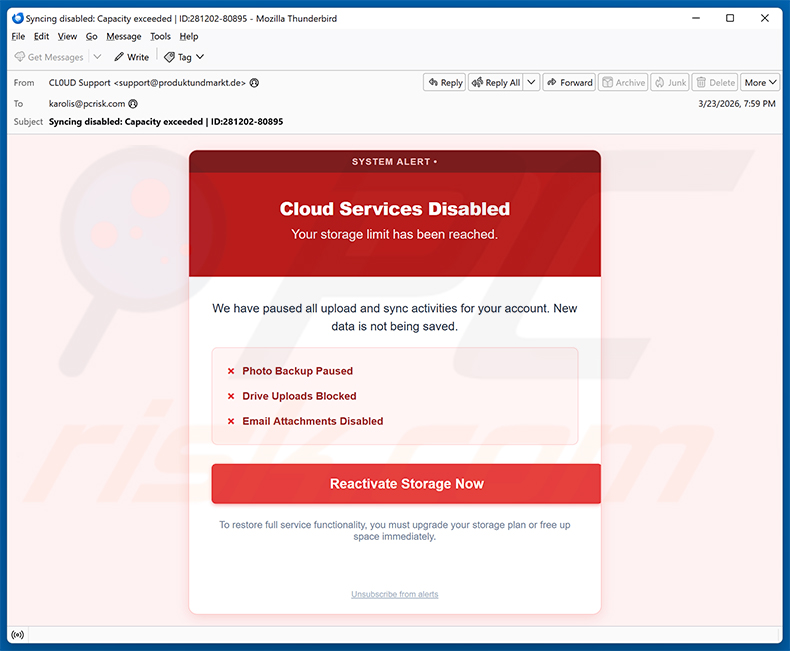The image size is (790, 651).
Task: Click the Drive Uploads Blocked item
Action: click(299, 396)
